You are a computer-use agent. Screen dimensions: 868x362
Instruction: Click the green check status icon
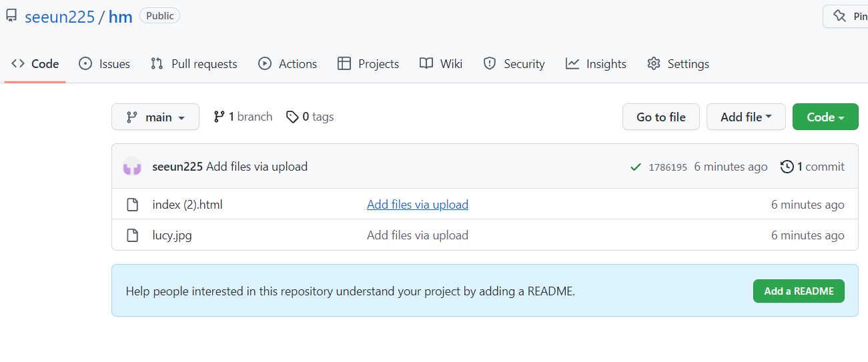coord(636,167)
